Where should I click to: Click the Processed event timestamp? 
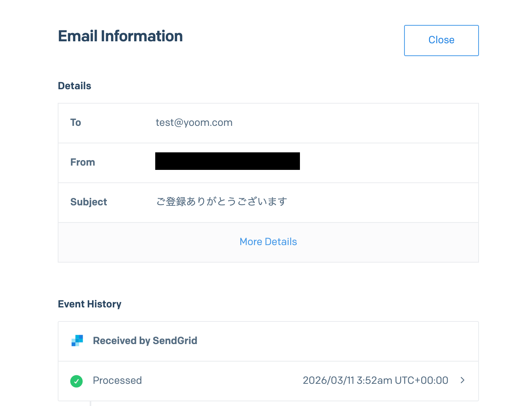(375, 381)
